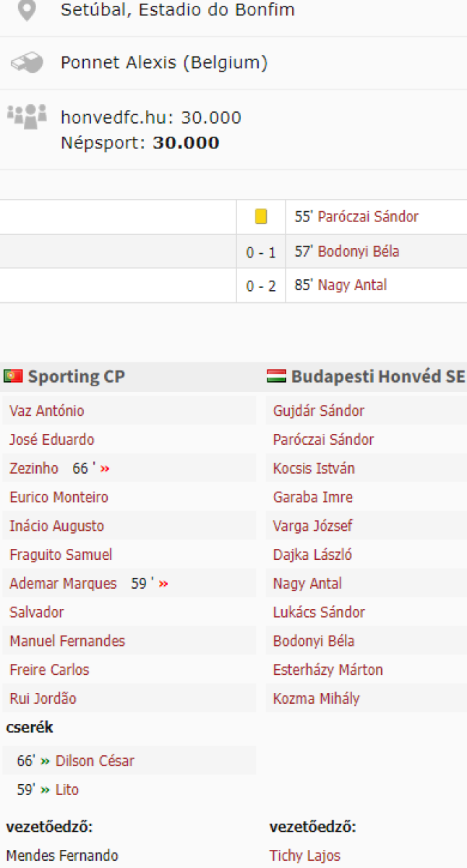Click the Budapesti Honvéd SE team heading
This screenshot has height=868, width=467.
point(378,376)
